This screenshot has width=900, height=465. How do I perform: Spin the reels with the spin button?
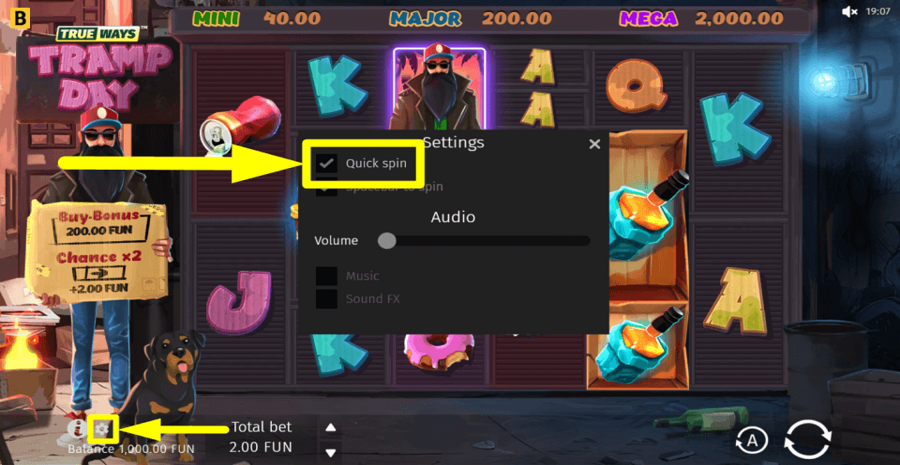(808, 440)
